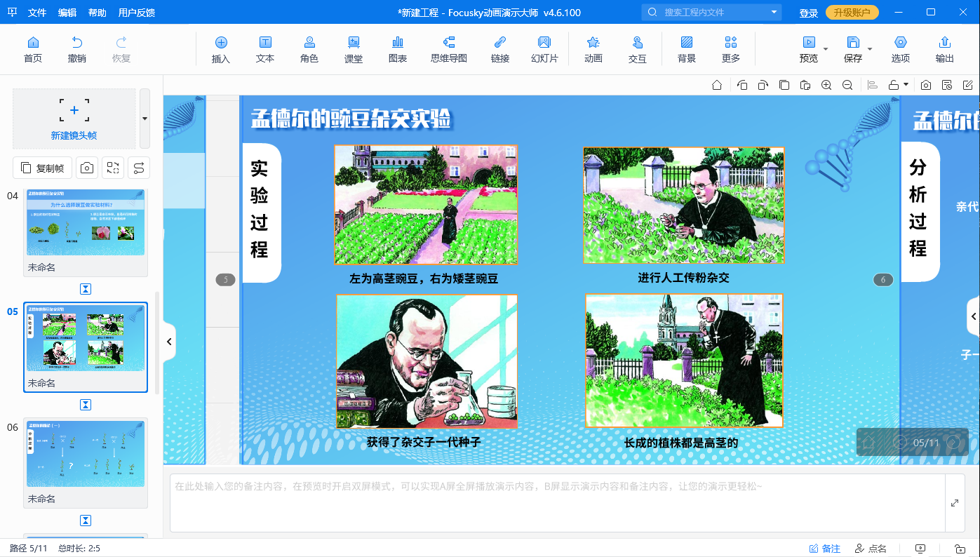Open the 用户反馈 menu
This screenshot has height=557, width=980.
(137, 13)
